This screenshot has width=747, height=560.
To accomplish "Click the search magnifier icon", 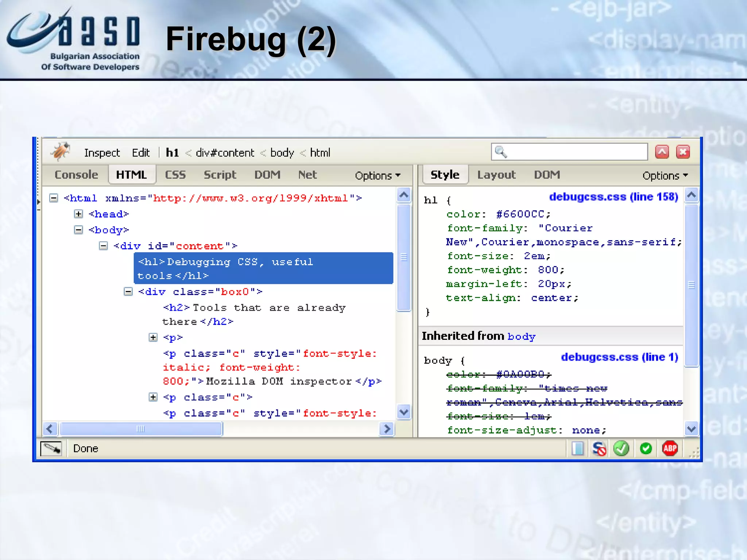I will coord(501,152).
